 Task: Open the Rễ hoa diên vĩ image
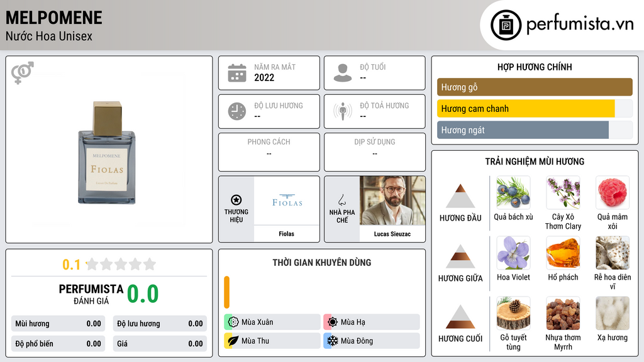point(613,253)
